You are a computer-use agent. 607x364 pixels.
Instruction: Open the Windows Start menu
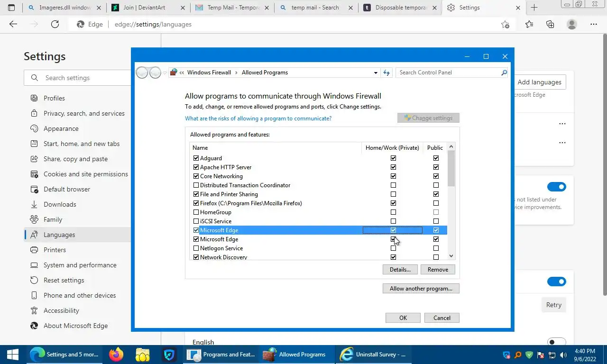pos(12,354)
